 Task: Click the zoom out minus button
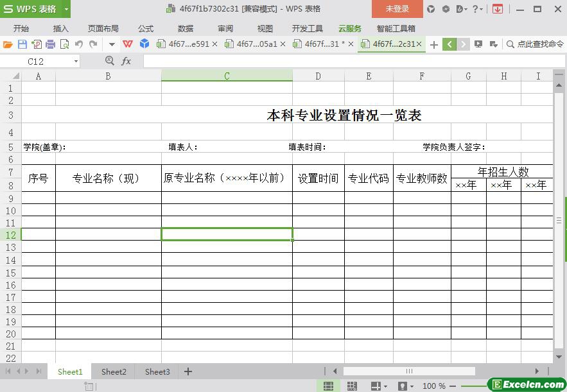click(453, 386)
